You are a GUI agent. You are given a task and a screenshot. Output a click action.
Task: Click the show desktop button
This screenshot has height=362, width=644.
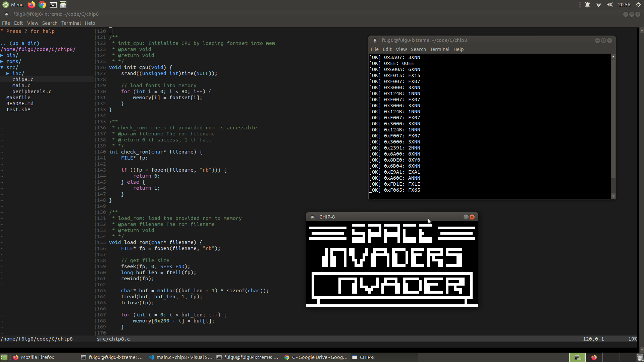4,357
